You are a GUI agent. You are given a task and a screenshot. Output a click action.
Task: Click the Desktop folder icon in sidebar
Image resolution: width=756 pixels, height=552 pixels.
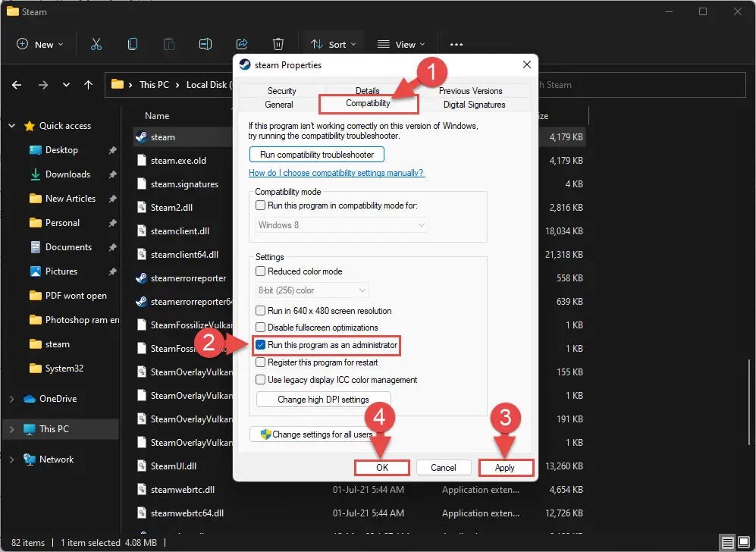35,150
